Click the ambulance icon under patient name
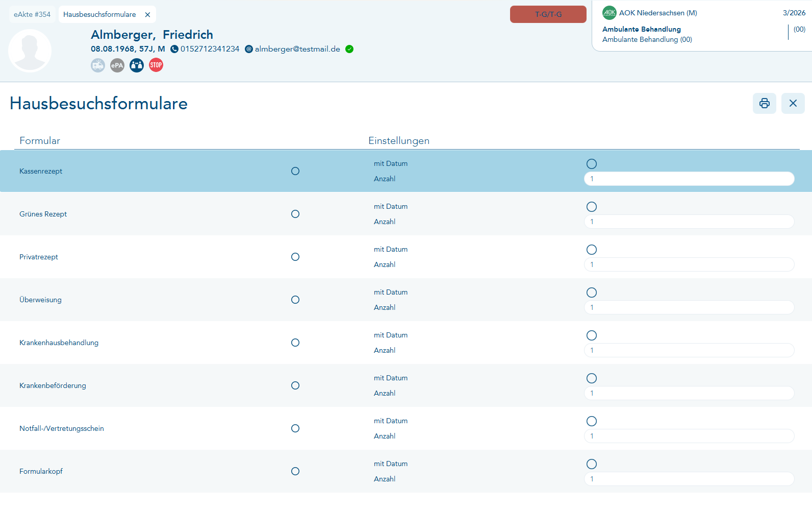The image size is (812, 510). (x=98, y=65)
